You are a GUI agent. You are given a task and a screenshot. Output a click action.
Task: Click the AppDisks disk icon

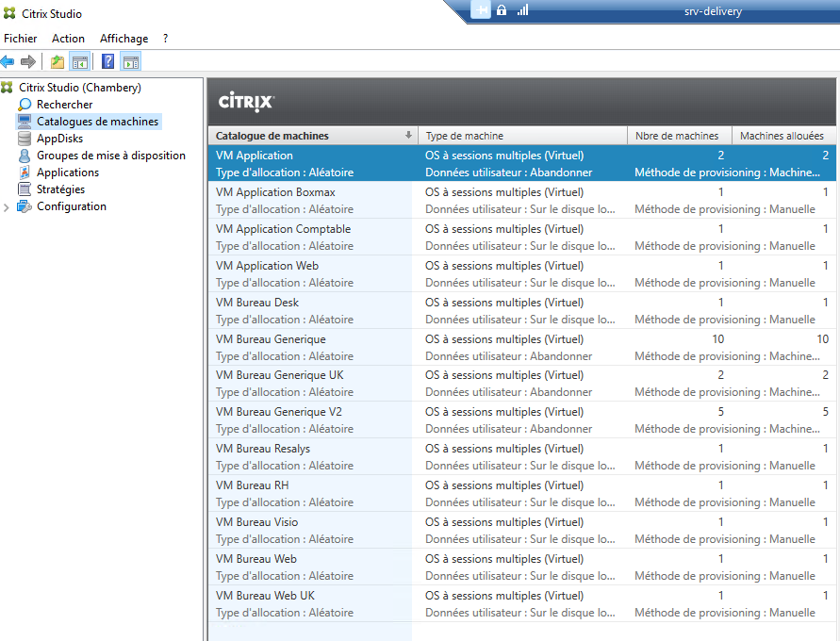coord(25,139)
